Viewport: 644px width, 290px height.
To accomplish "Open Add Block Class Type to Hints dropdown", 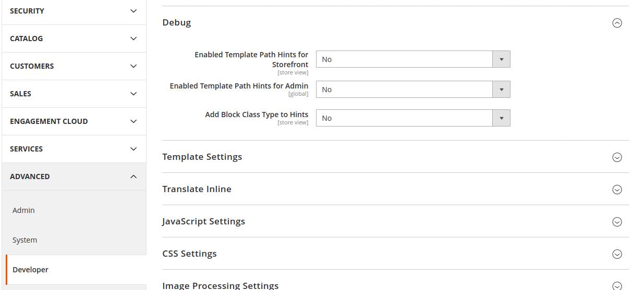I will (413, 118).
